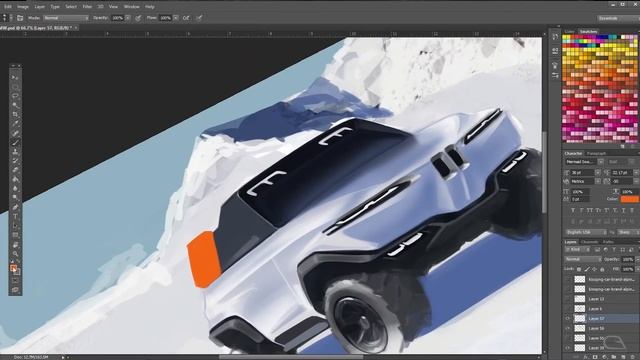Image resolution: width=640 pixels, height=360 pixels.
Task: Open the brush Mode dropdown
Action: (66, 18)
